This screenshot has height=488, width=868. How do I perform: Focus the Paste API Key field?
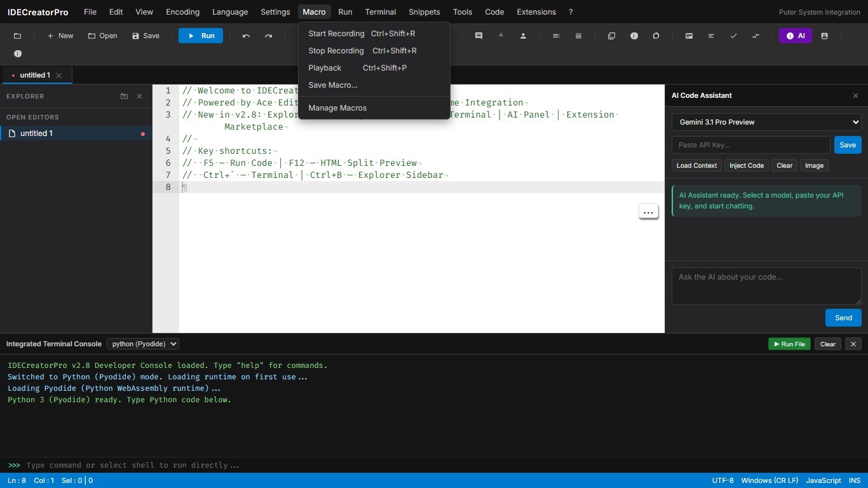click(751, 145)
